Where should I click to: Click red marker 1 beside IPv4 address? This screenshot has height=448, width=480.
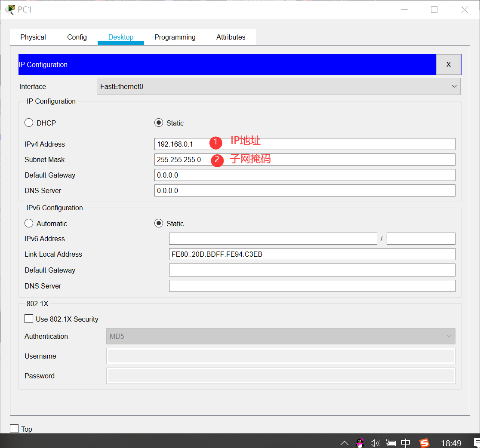pos(215,142)
